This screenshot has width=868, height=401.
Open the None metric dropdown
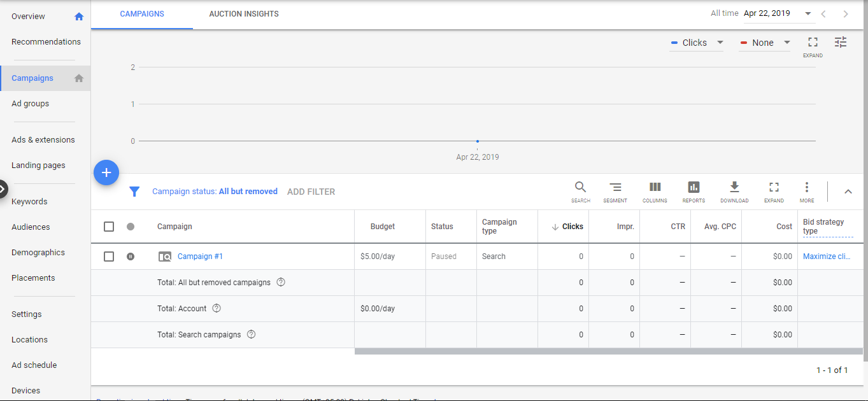tap(765, 43)
